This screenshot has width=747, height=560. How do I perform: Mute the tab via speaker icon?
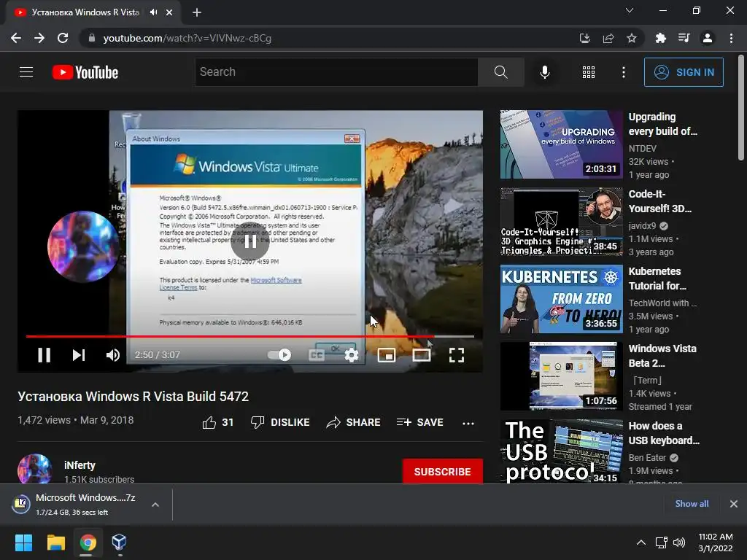(153, 12)
